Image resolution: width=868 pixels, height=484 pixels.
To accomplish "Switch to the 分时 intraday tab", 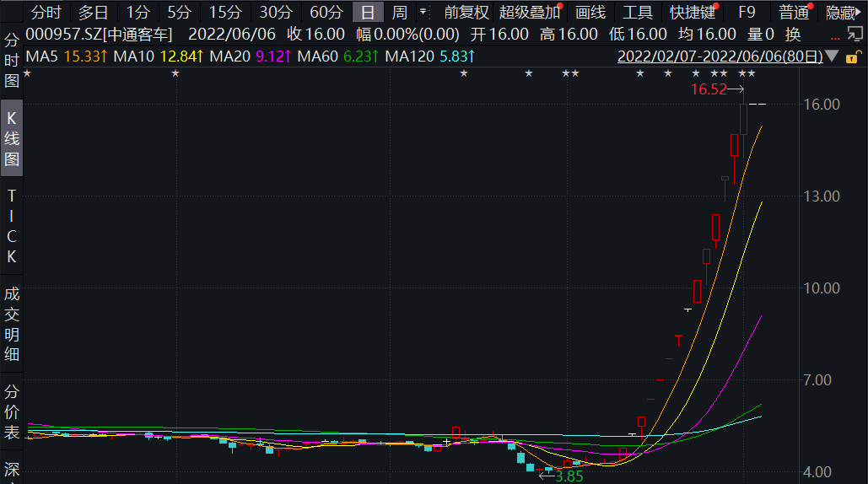I will click(46, 12).
